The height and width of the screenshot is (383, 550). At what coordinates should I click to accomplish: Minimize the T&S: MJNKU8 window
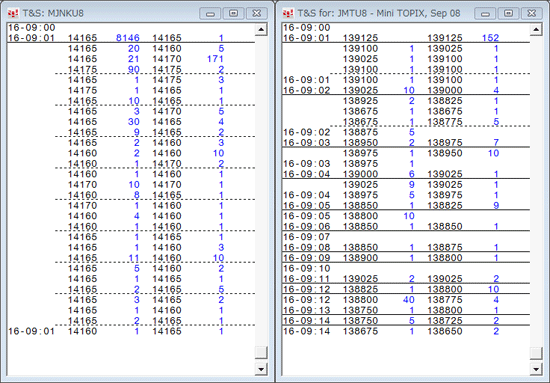210,13
